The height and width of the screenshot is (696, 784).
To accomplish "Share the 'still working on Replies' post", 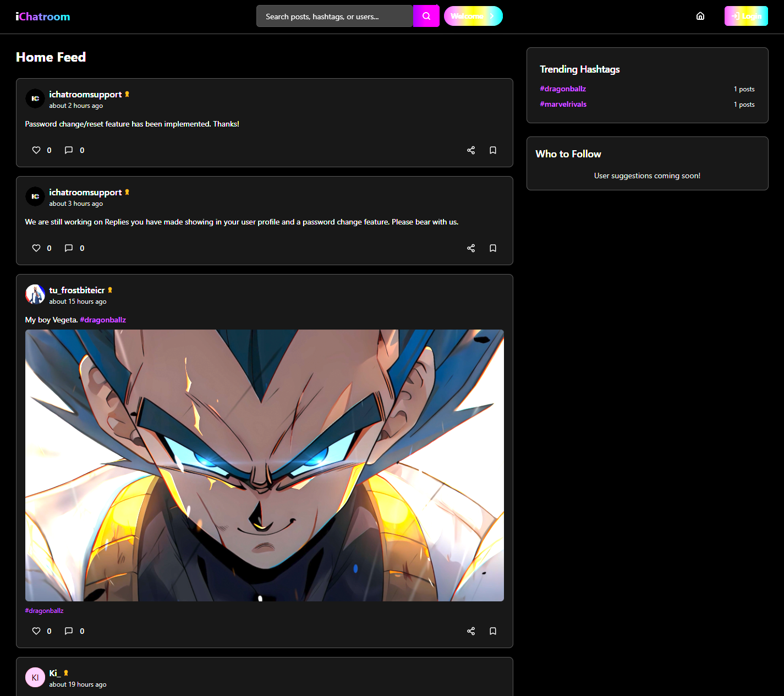I will coord(471,248).
